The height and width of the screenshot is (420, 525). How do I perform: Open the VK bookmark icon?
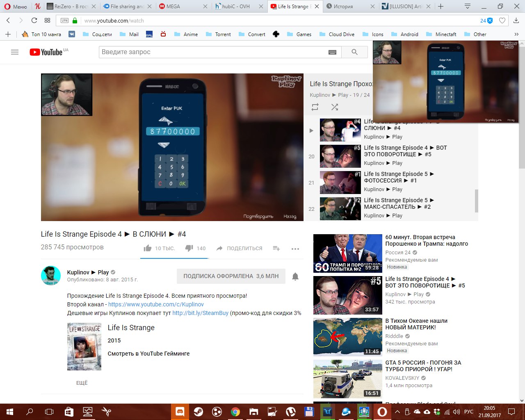click(72, 34)
